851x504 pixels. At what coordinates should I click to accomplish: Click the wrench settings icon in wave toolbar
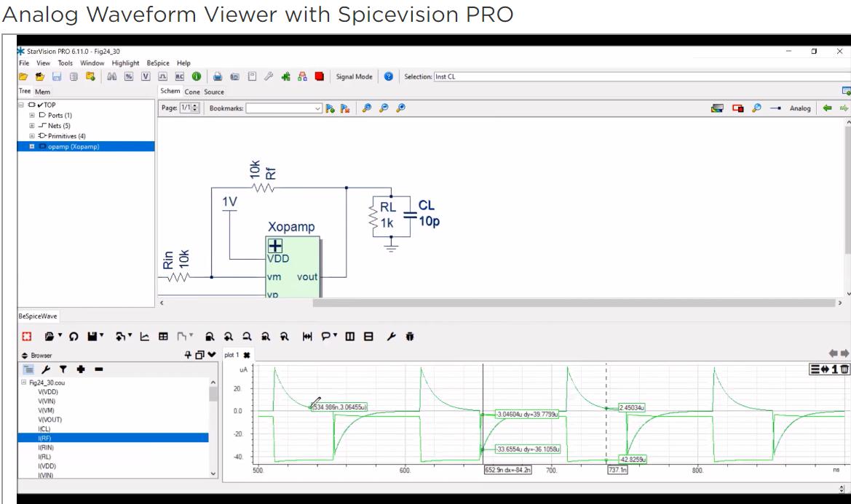[391, 337]
